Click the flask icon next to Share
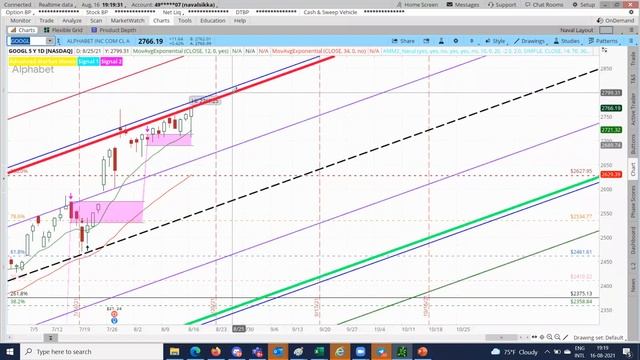This screenshot has width=640, height=360. pyautogui.click(x=441, y=41)
